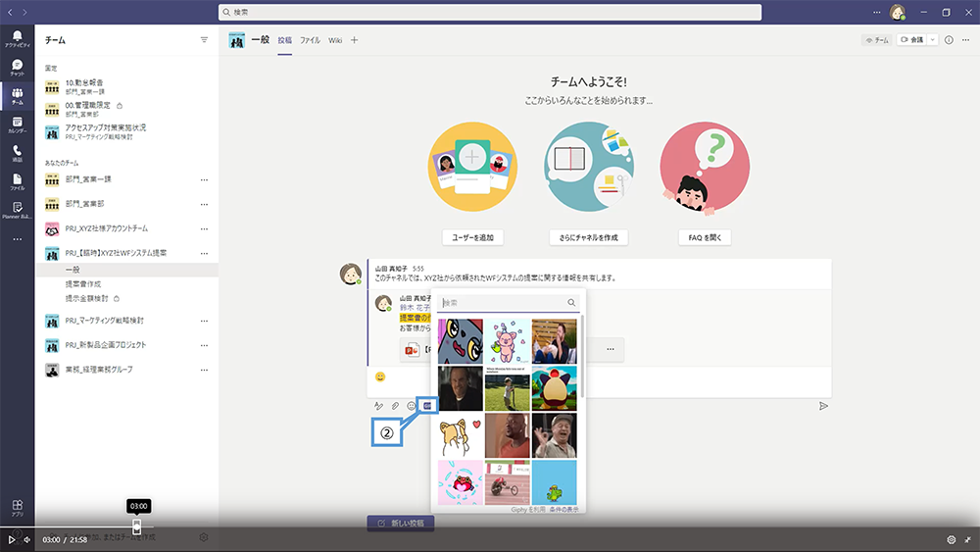This screenshot has width=980, height=552.
Task: Open pinned channel 10.勤怠報告
Action: point(84,82)
